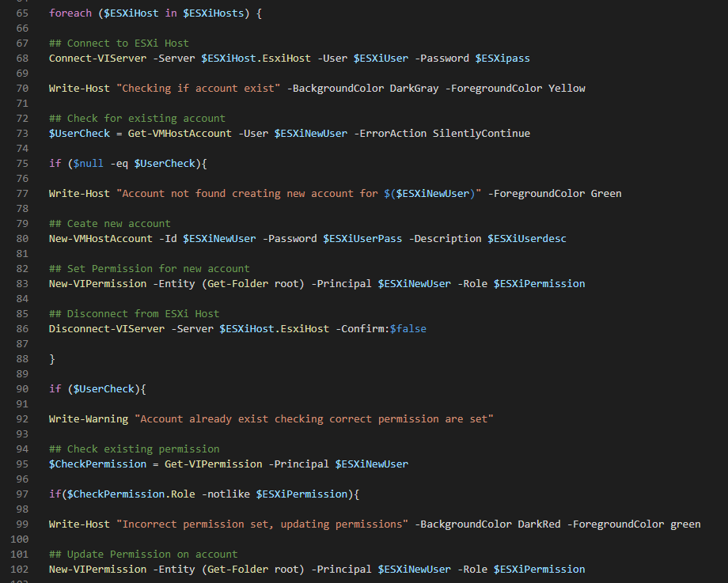Click the closing brace on line 88
728x583 pixels.
52,359
